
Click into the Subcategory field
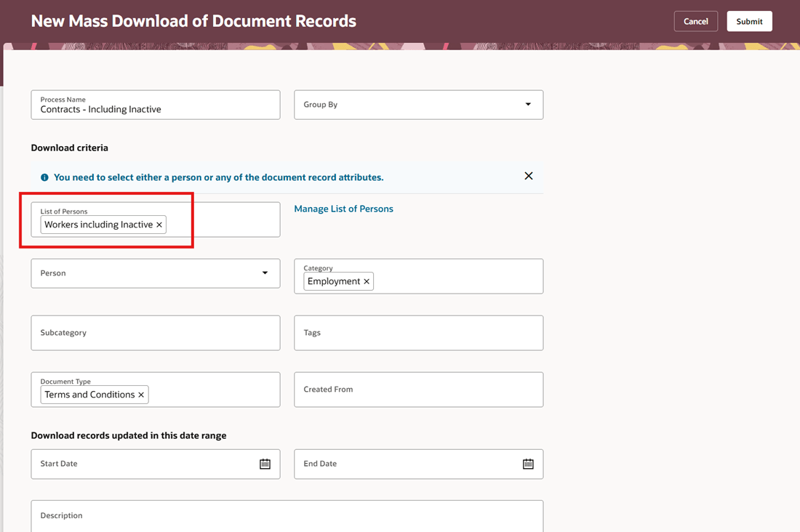(x=156, y=333)
